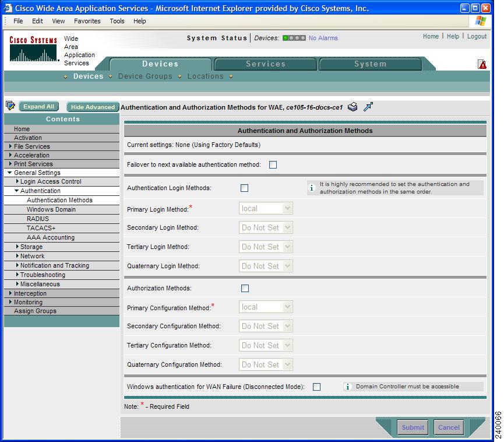
Task: Open the Edit menu
Action: [x=37, y=21]
